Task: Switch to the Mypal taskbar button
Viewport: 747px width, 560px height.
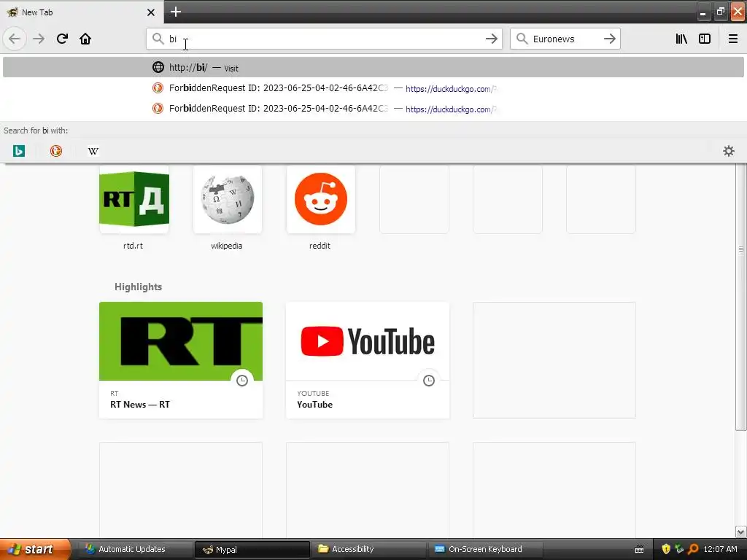Action: [x=252, y=549]
